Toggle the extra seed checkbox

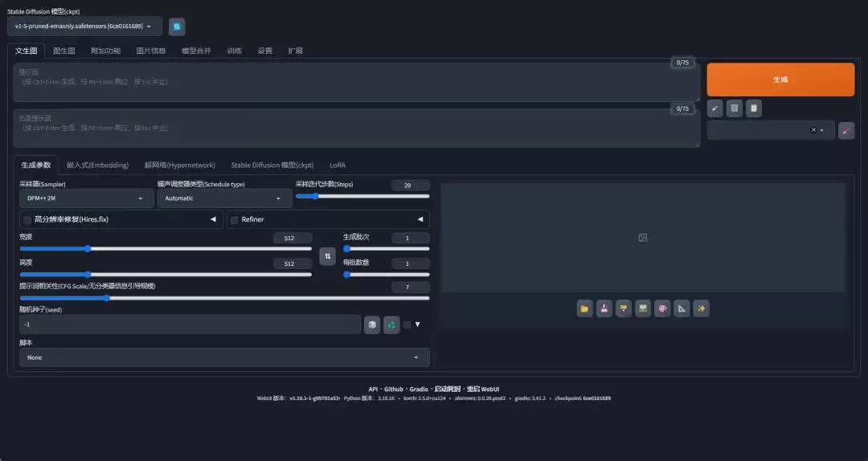click(x=407, y=324)
